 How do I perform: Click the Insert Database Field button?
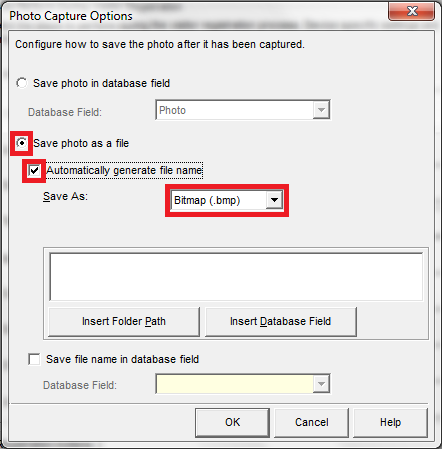280,321
